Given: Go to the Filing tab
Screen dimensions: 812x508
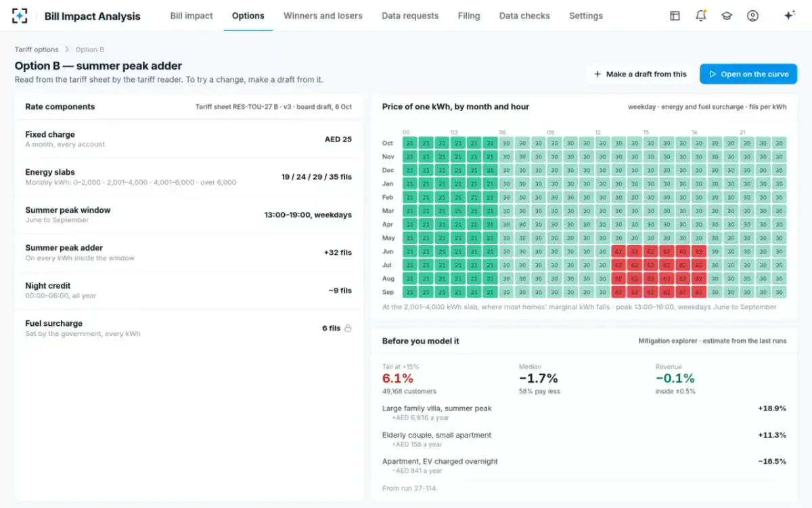Looking at the screenshot, I should coord(469,16).
